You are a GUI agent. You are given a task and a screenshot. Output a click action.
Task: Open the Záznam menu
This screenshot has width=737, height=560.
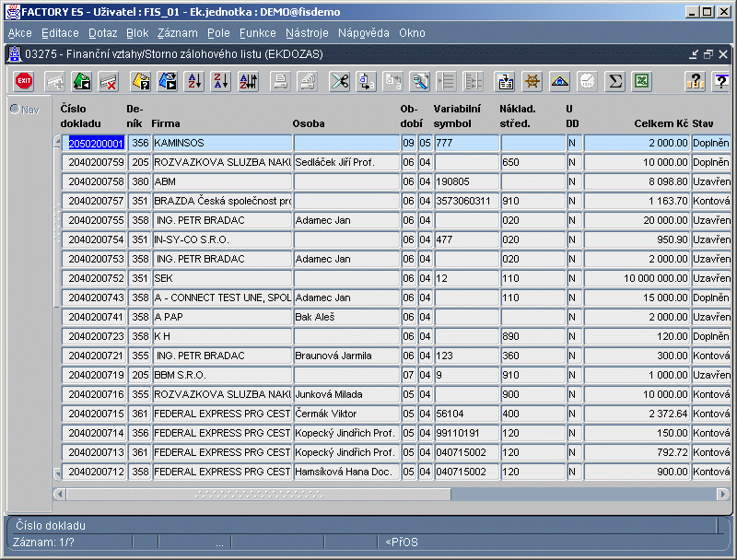pyautogui.click(x=177, y=33)
